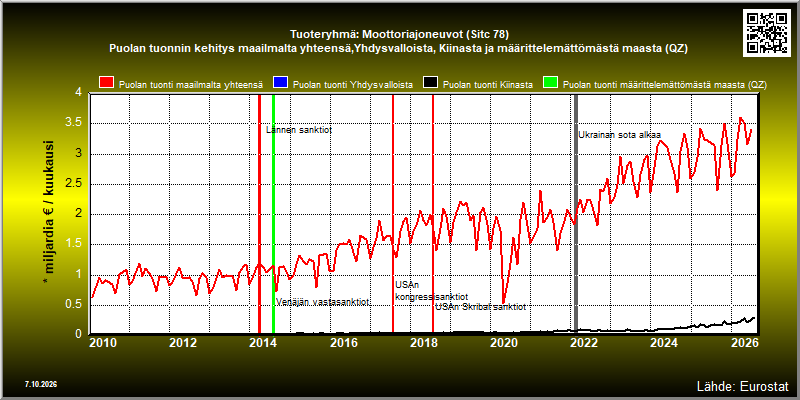Click the y-axis value 2
Viewport: 800px width, 400px height.
point(79,214)
